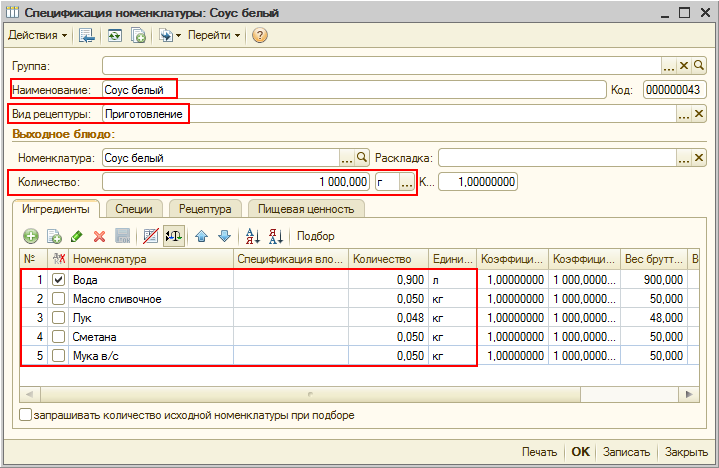Image resolution: width=719 pixels, height=468 pixels.
Task: Click the pencil edit row icon
Action: [77, 236]
